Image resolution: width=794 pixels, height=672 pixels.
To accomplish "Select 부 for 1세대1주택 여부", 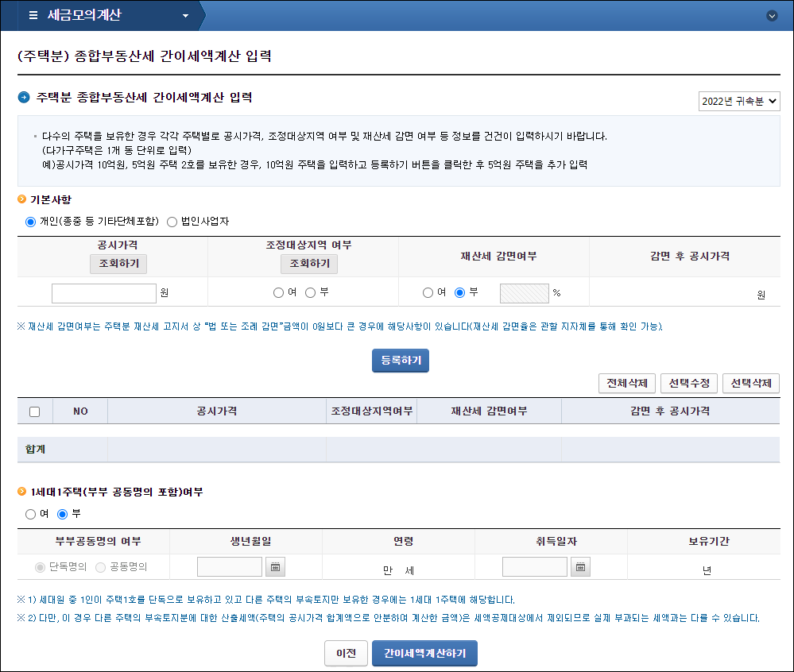I will (x=62, y=514).
